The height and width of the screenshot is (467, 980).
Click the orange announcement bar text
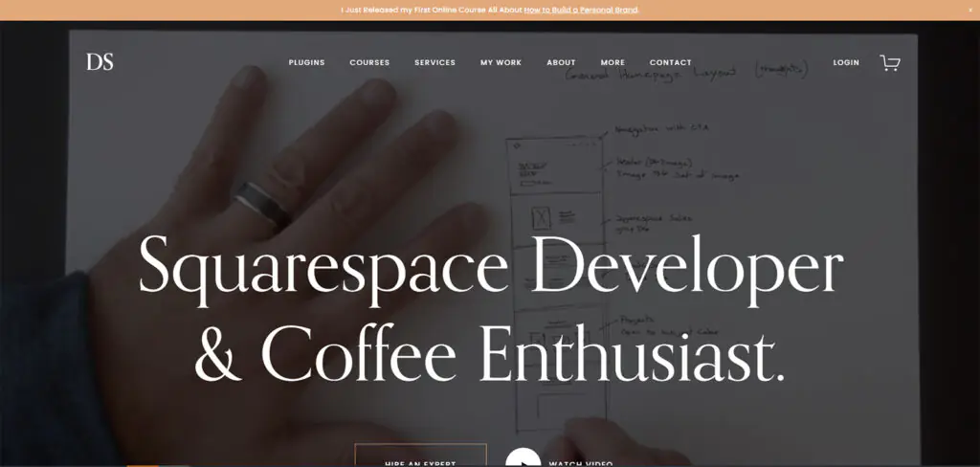pos(490,10)
